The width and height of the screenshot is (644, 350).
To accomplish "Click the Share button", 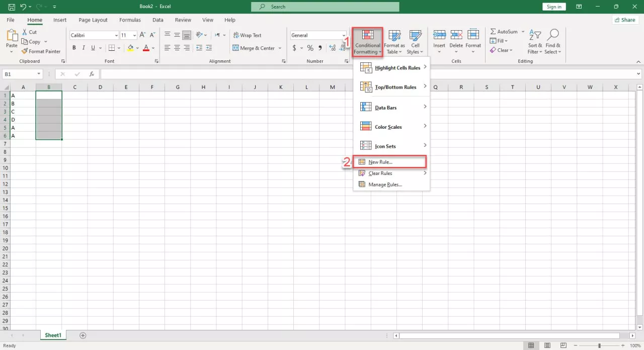I will (x=624, y=20).
